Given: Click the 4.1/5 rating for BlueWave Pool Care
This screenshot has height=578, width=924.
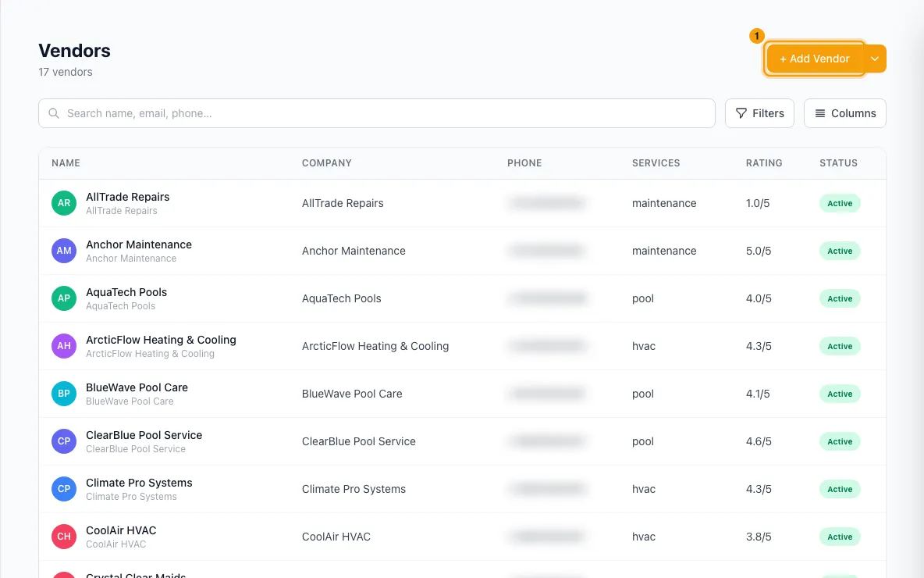Looking at the screenshot, I should click(758, 394).
